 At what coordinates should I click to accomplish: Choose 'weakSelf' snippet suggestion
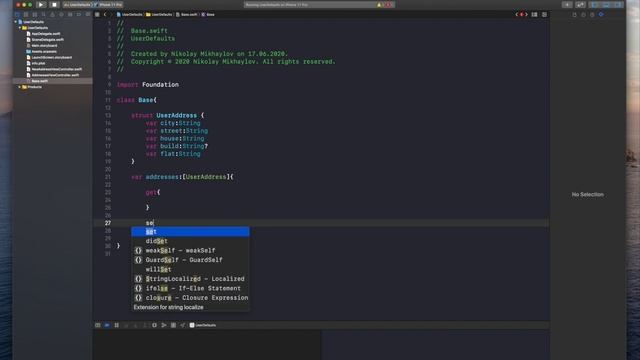190,251
